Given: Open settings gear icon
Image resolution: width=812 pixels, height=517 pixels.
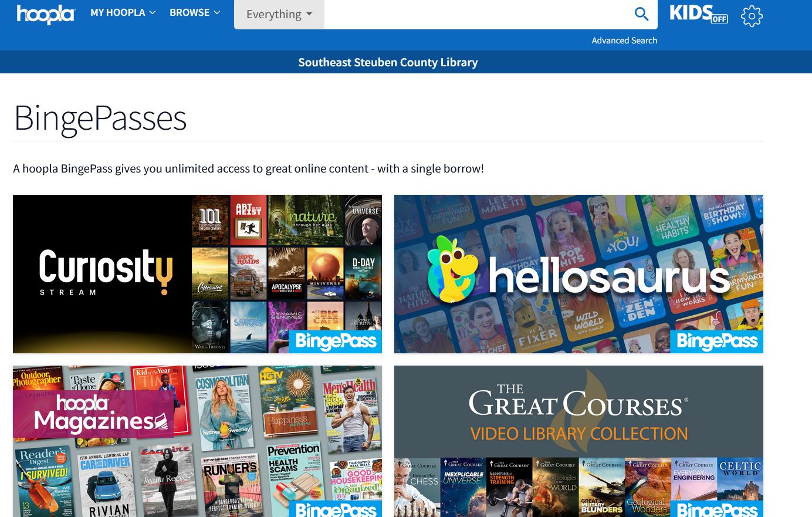Looking at the screenshot, I should pos(752,16).
